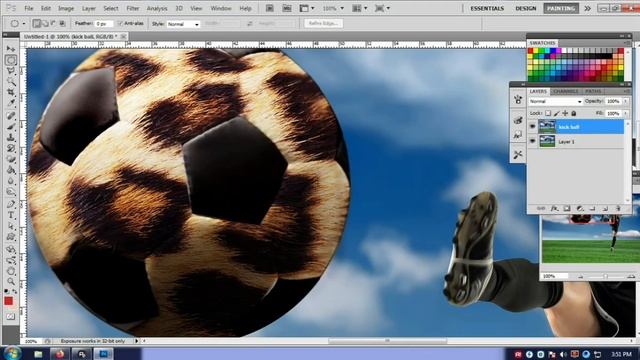The width and height of the screenshot is (640, 360).
Task: Select the Lasso tool
Action: coord(11,71)
